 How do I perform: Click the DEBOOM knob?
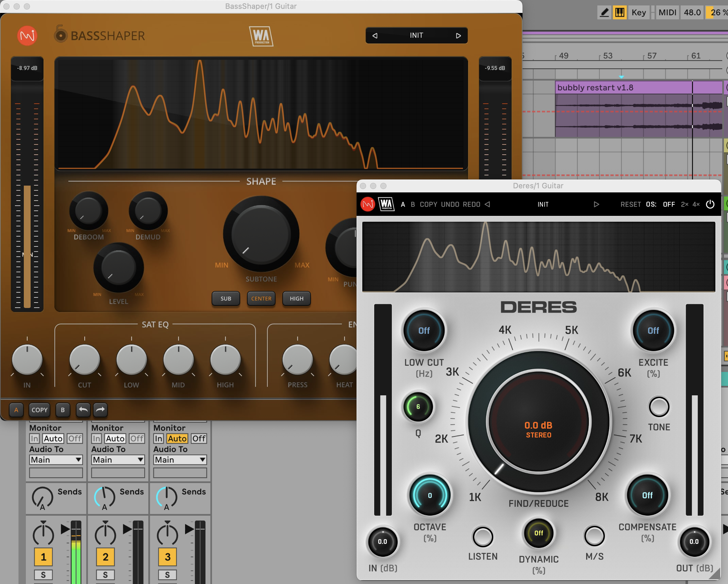point(88,211)
